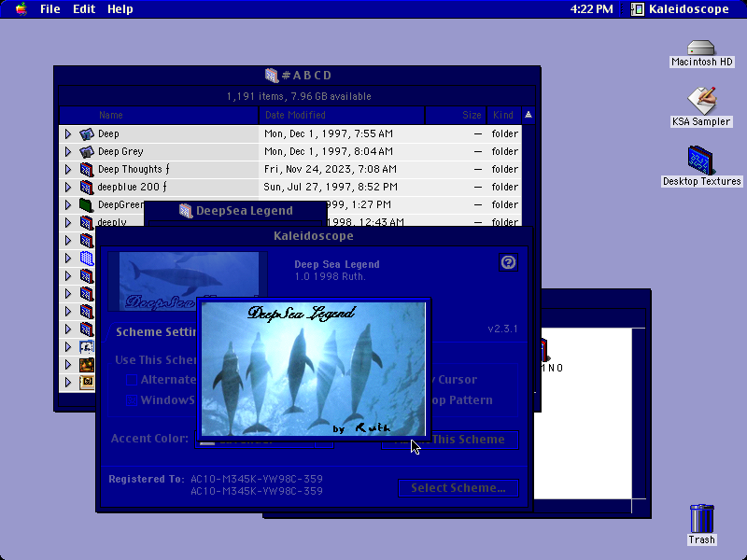Click the DeepSea Legend dolphins splash image
747x560 pixels.
(313, 369)
